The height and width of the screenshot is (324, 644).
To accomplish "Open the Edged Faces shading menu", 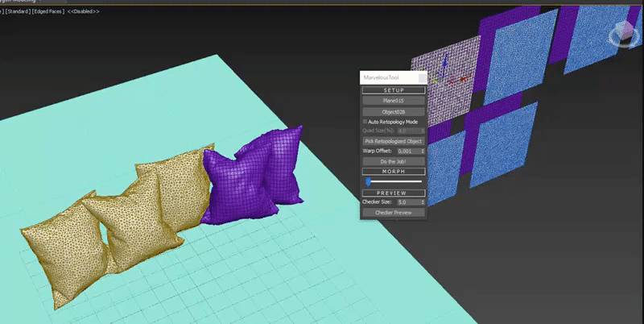I will [x=48, y=11].
